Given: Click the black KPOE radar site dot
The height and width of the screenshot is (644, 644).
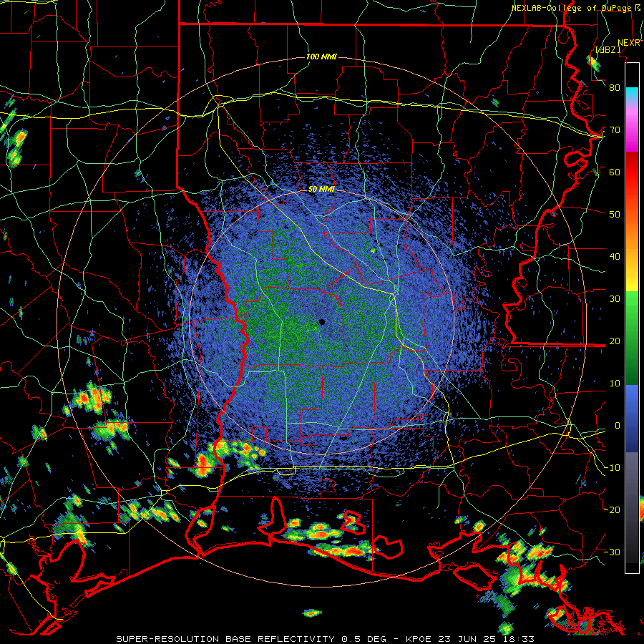Looking at the screenshot, I should (x=322, y=322).
